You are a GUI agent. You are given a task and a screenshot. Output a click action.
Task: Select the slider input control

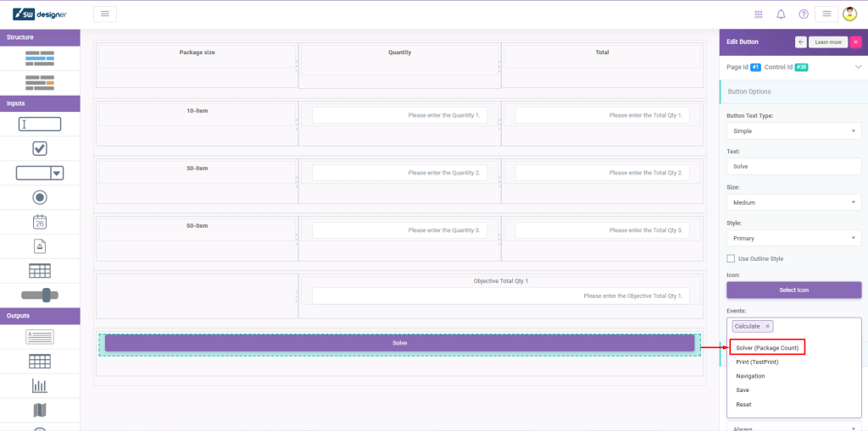(x=40, y=295)
